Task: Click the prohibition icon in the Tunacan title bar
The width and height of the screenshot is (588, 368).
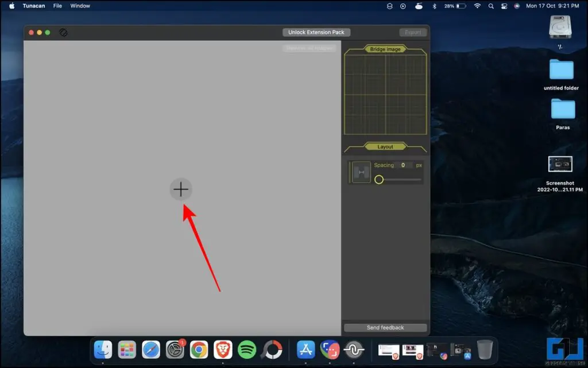Action: [x=63, y=32]
